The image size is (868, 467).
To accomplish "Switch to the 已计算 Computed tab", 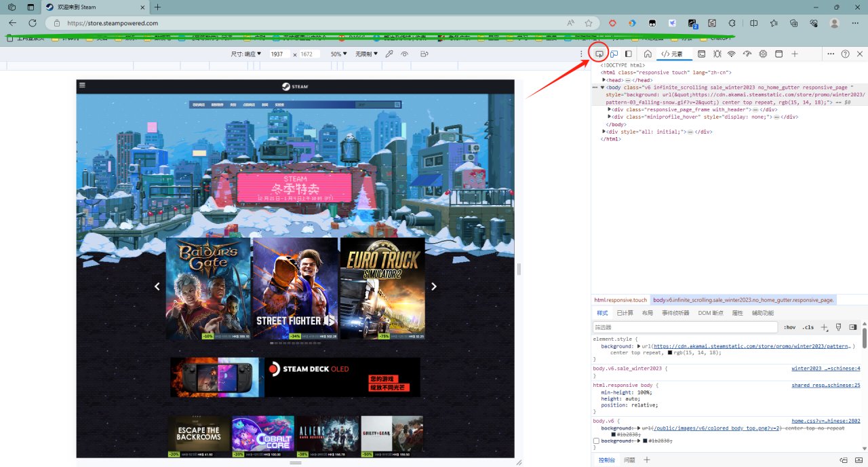I will 625,313.
